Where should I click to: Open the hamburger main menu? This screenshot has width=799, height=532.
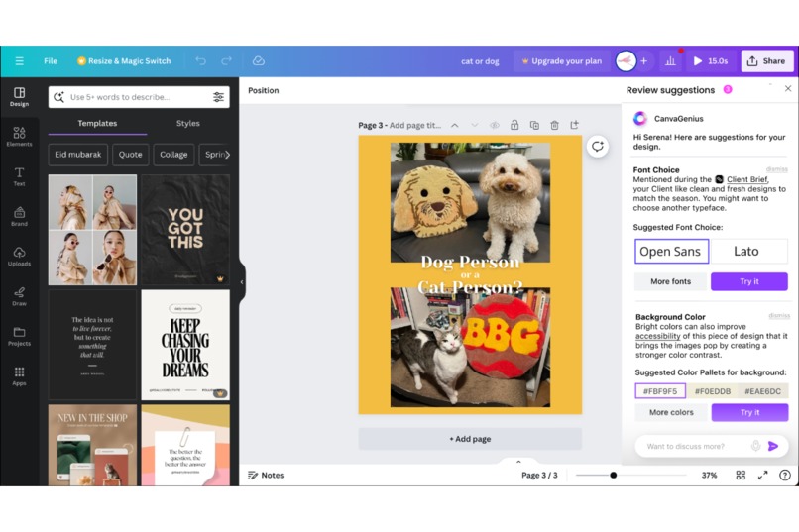[20, 61]
